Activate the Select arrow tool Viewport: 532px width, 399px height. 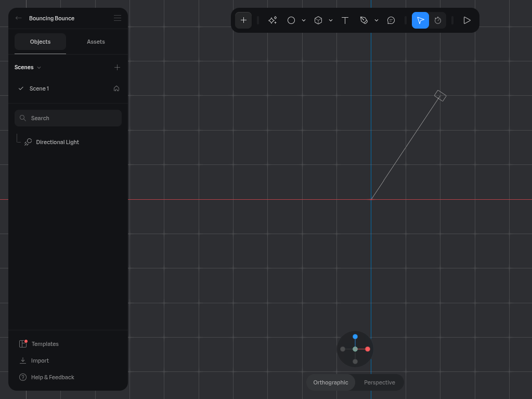click(x=420, y=20)
